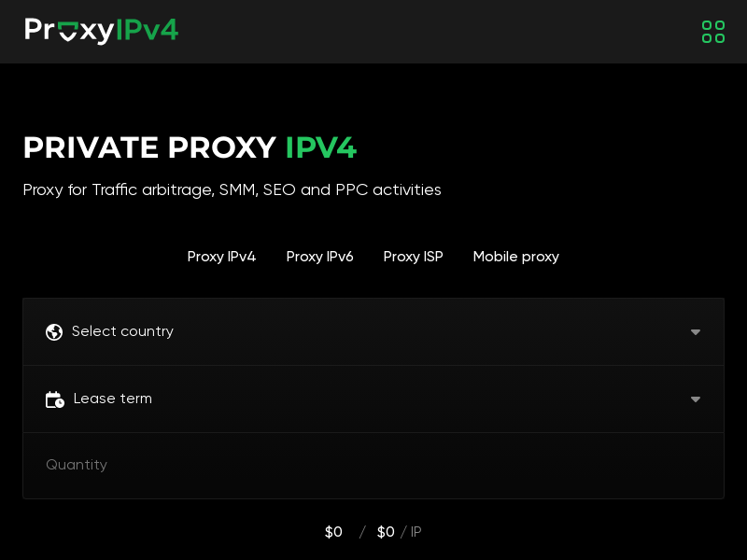Screen dimensions: 747x560
Task: Select the Proxy ISP tab
Action: (413, 257)
